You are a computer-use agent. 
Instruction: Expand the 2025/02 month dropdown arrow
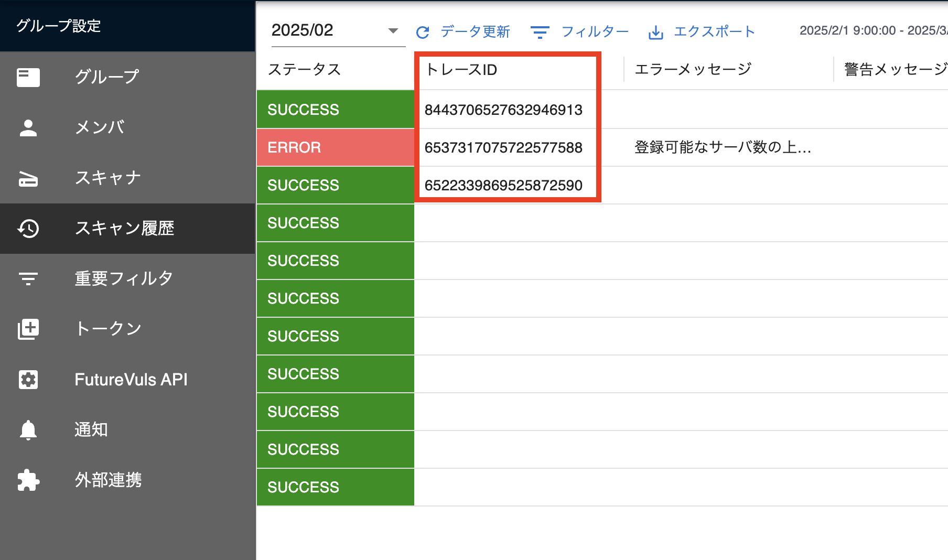(x=393, y=30)
